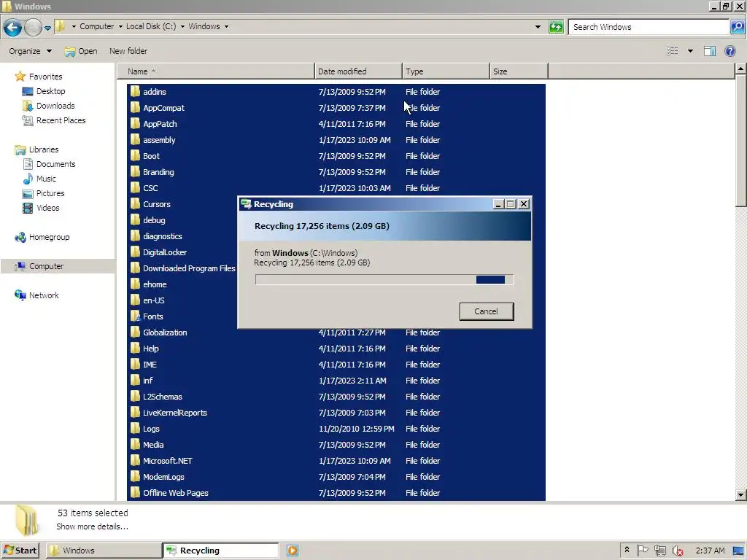Open the Organize menu
The image size is (747, 560).
[x=30, y=51]
